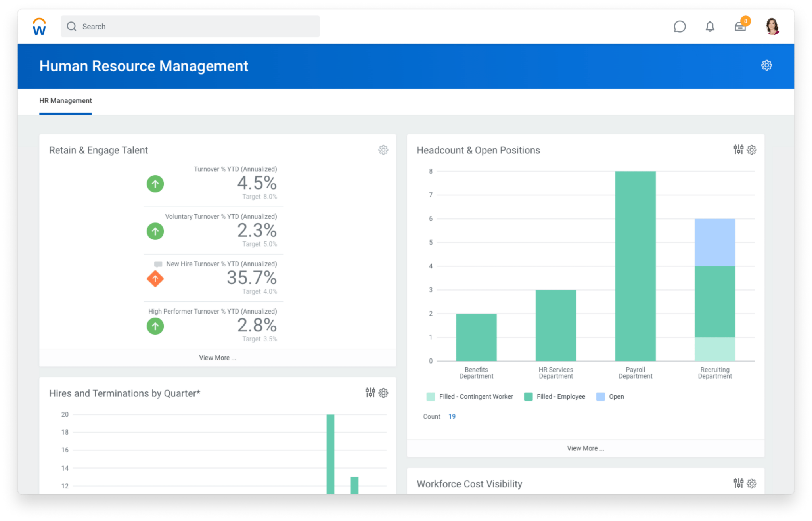812x521 pixels.
Task: Click the comment icon beside New Hire Turnover
Action: coord(158,264)
